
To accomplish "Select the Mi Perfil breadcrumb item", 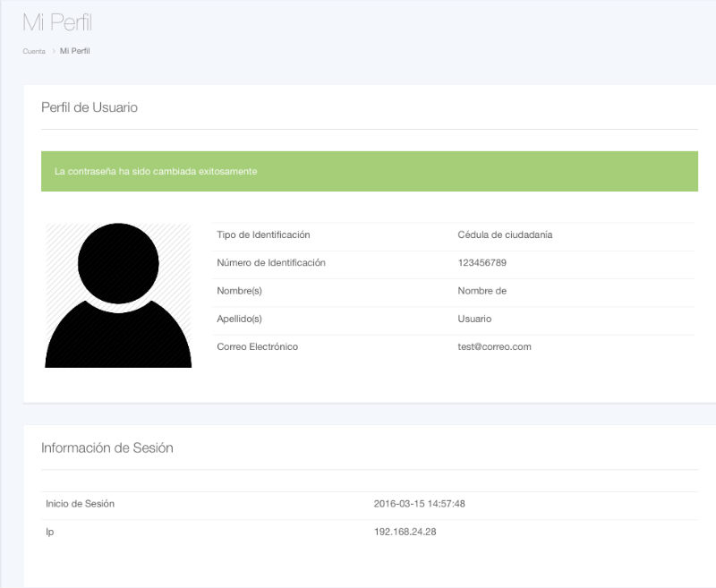I will 74,51.
